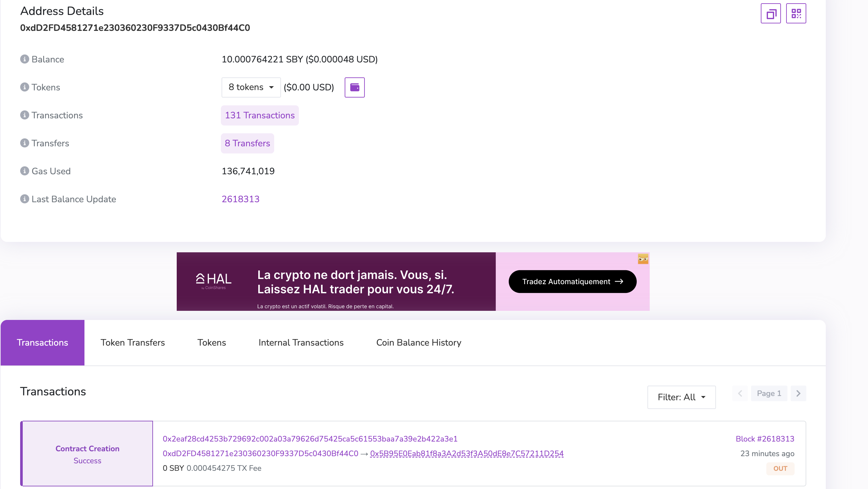Click the copy address icon
The image size is (868, 489).
pyautogui.click(x=771, y=13)
